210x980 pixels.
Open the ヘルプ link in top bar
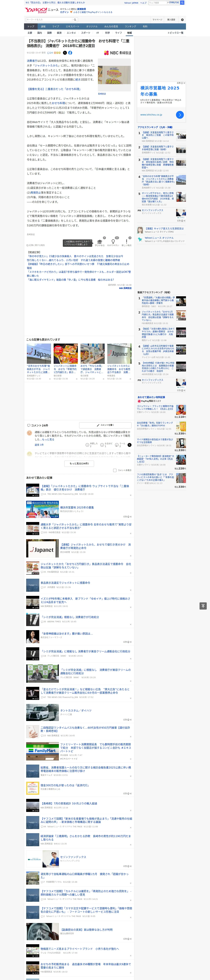[143, 3]
